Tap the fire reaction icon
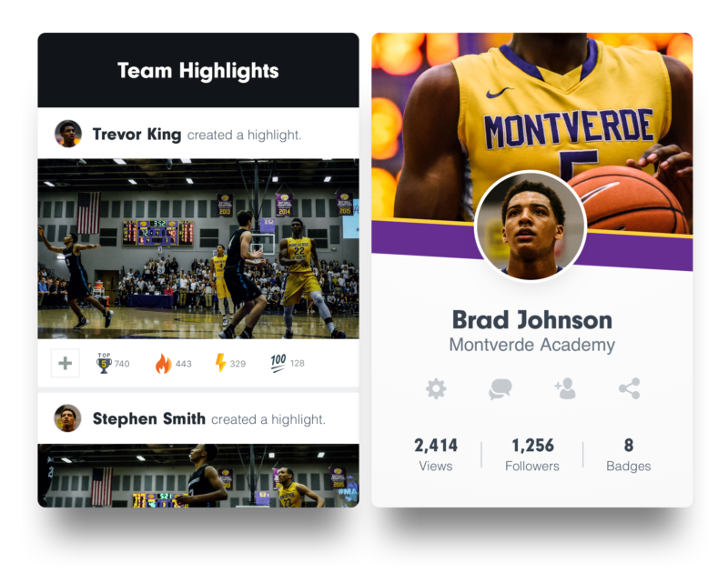Viewport: 728px width, 573px height. 163,363
